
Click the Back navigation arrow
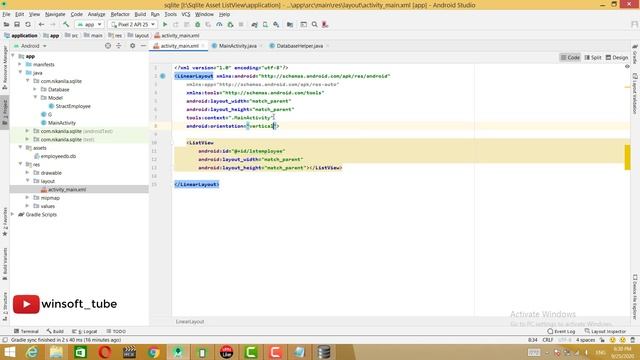41,24
